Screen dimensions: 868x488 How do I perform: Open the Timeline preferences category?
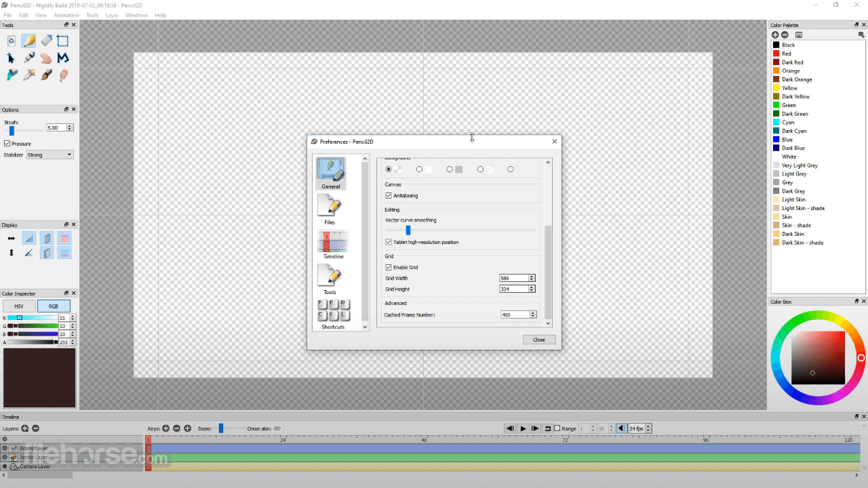tap(333, 245)
